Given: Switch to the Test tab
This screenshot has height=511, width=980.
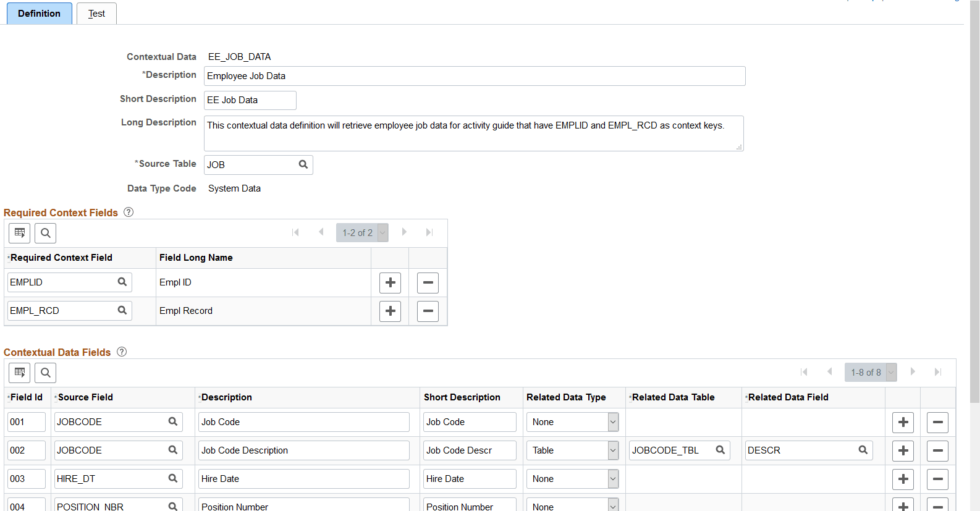Looking at the screenshot, I should coord(96,14).
